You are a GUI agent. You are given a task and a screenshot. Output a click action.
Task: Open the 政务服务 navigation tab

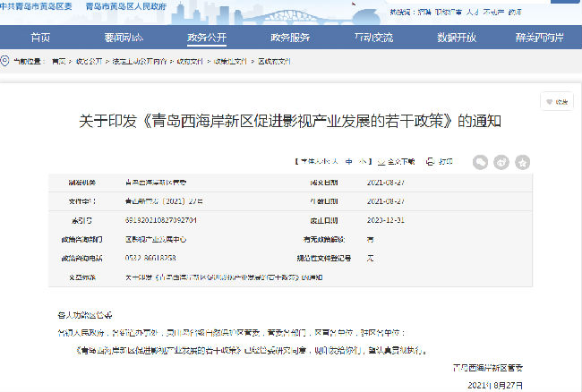290,38
